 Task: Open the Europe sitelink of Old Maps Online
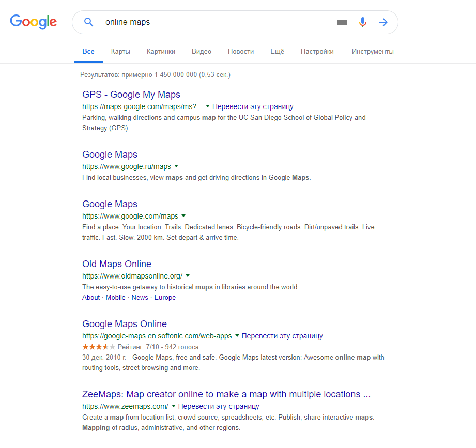pos(165,298)
